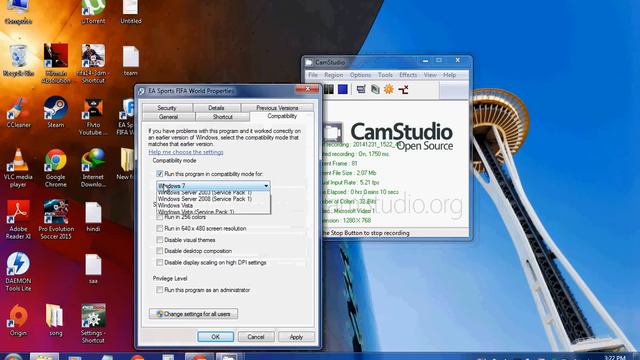Screen dimensions: 640x360
Task: Select the DAEMON Tools Lite desktop icon
Action: point(18,272)
